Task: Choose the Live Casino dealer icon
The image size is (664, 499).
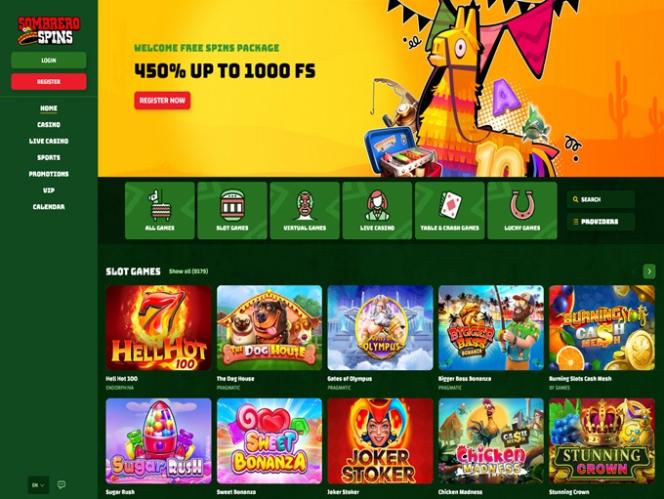Action: tap(377, 211)
